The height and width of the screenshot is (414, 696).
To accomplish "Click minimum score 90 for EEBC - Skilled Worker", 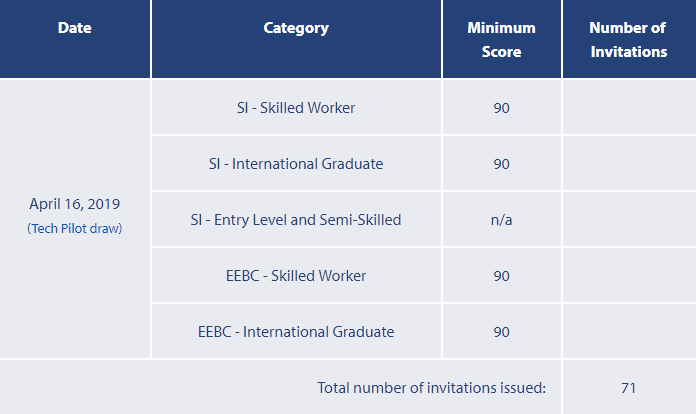I will pos(501,275).
